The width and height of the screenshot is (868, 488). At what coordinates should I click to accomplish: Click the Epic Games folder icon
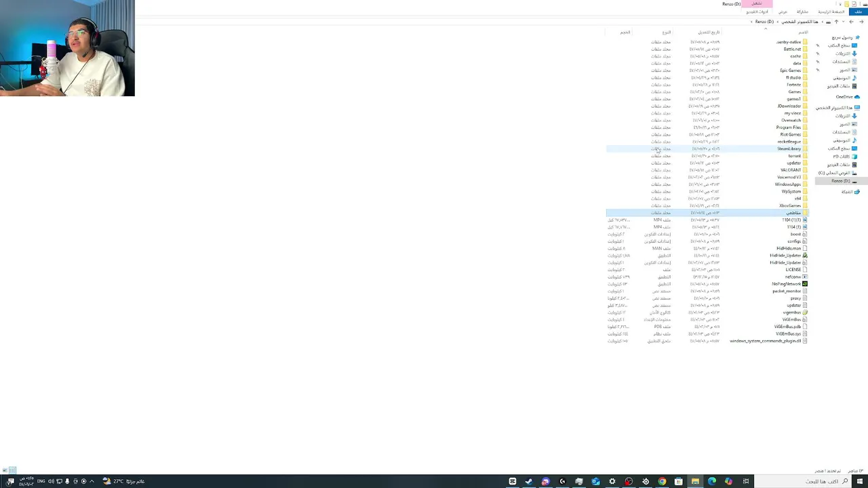tap(805, 70)
